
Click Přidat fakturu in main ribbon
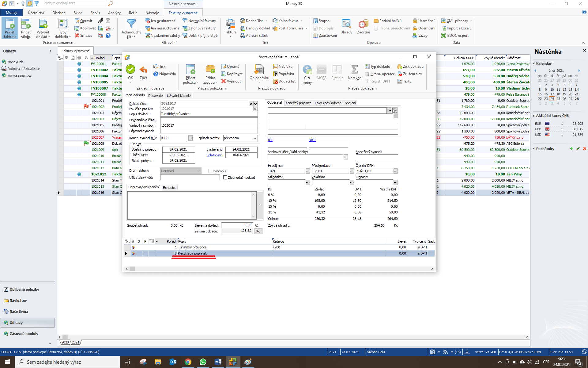(10, 28)
